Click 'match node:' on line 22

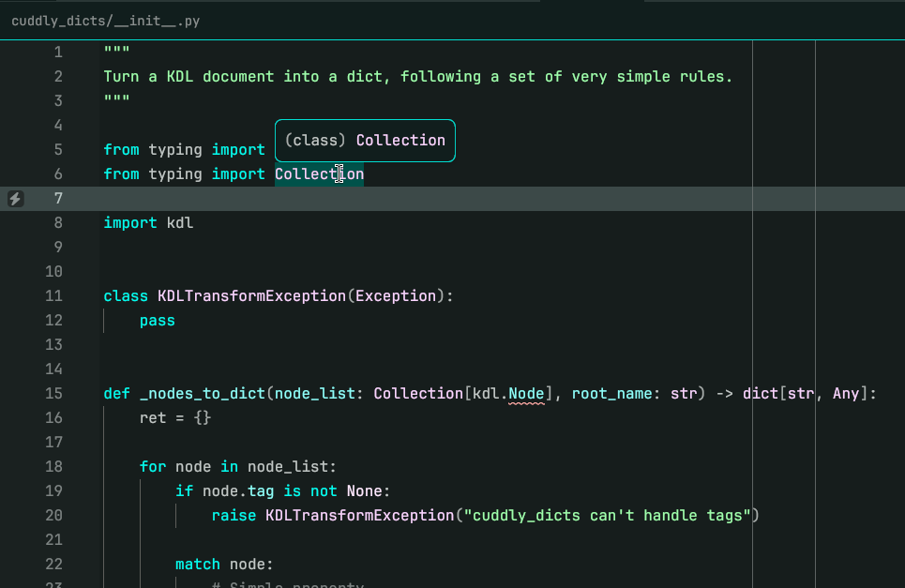pos(224,564)
